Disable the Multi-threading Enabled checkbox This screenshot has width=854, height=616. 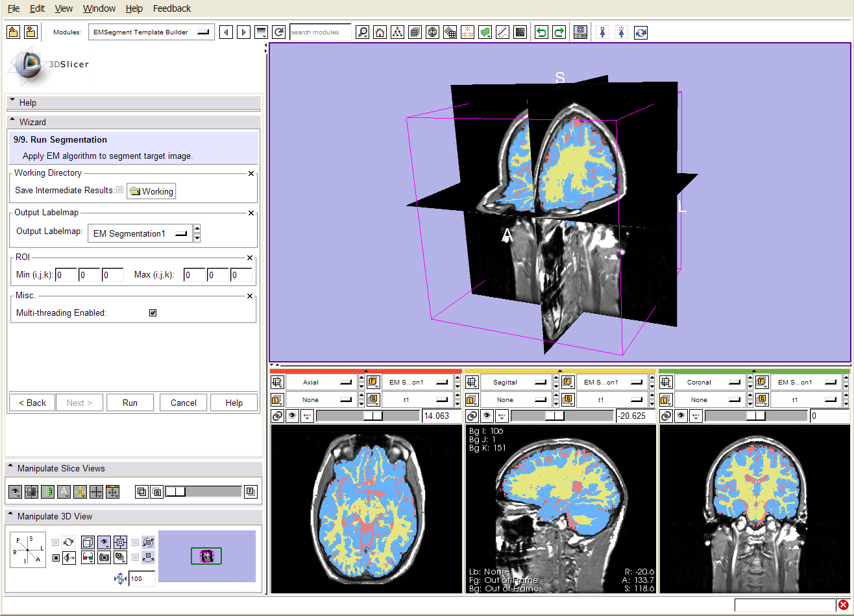point(153,313)
